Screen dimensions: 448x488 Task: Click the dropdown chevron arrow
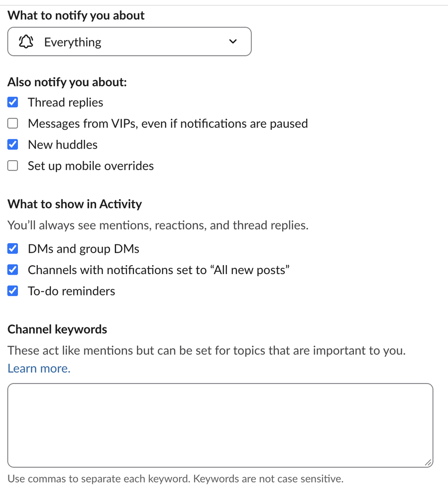click(233, 41)
